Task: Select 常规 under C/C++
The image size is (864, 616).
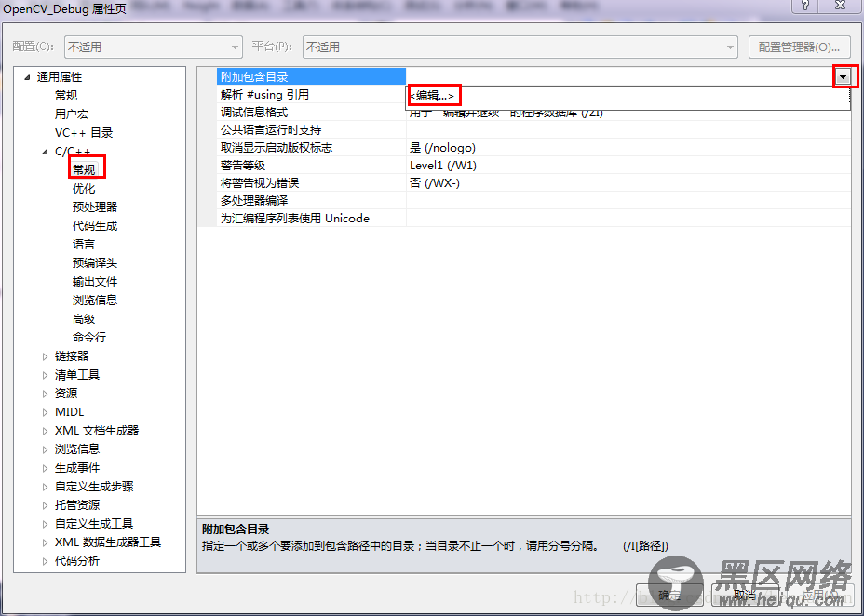Action: pyautogui.click(x=84, y=169)
